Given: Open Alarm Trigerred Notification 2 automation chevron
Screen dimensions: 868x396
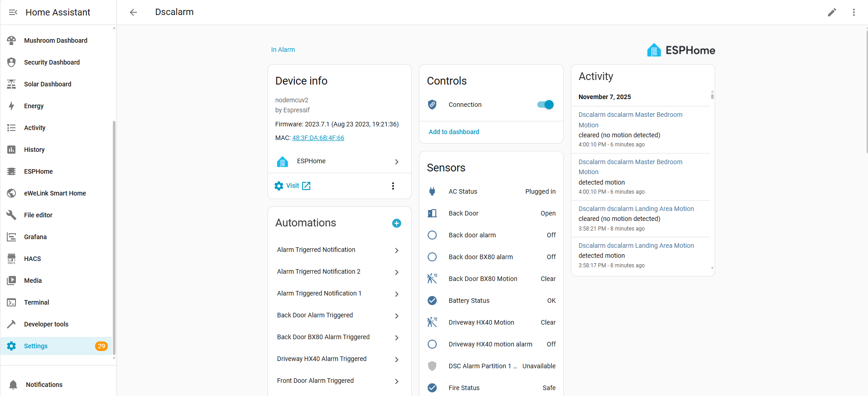Looking at the screenshot, I should tap(397, 272).
